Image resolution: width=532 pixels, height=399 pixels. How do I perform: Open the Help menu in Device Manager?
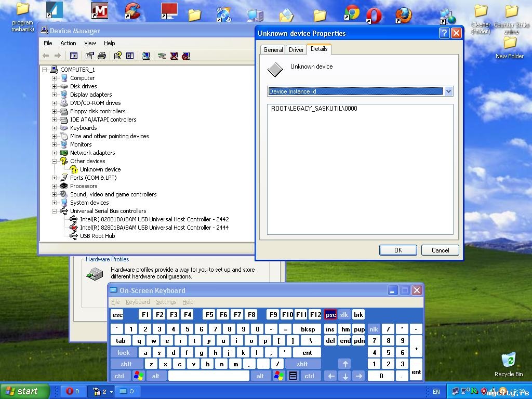(109, 43)
